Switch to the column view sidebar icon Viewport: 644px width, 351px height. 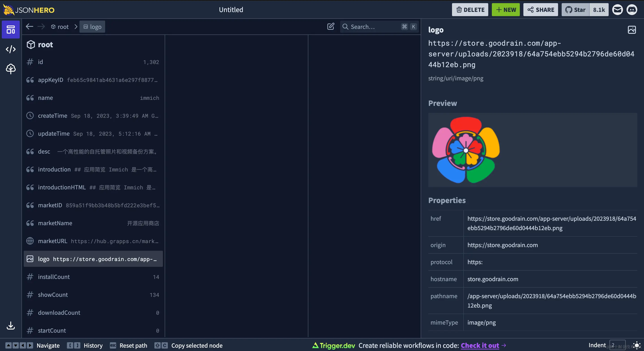[11, 30]
